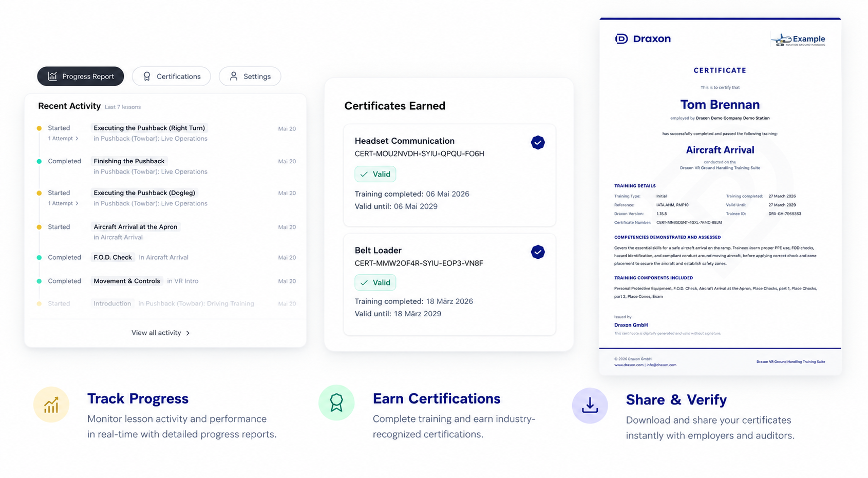Click the Recent Activity heading
The height and width of the screenshot is (478, 868).
coord(69,106)
